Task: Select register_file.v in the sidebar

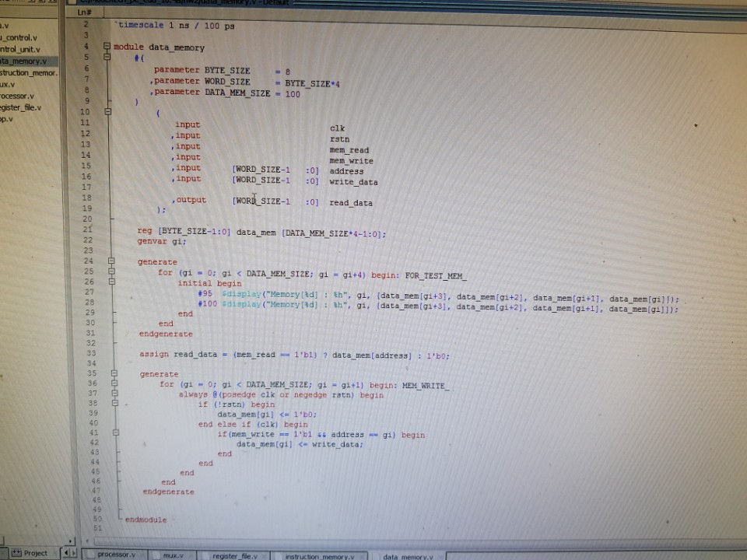Action: [x=22, y=107]
